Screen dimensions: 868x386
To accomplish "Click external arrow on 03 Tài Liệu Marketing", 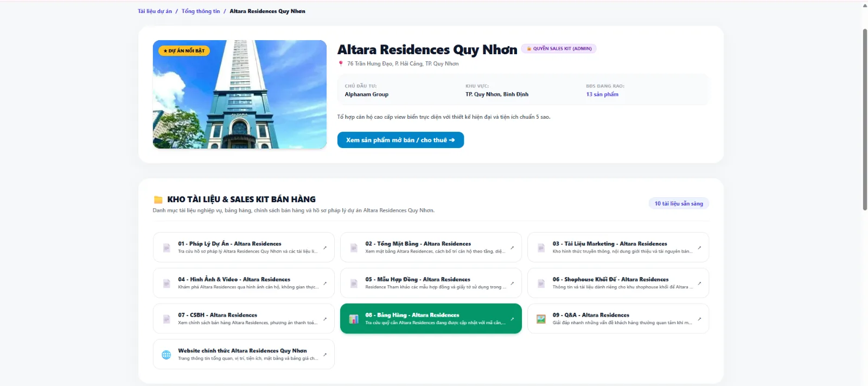I will point(699,248).
